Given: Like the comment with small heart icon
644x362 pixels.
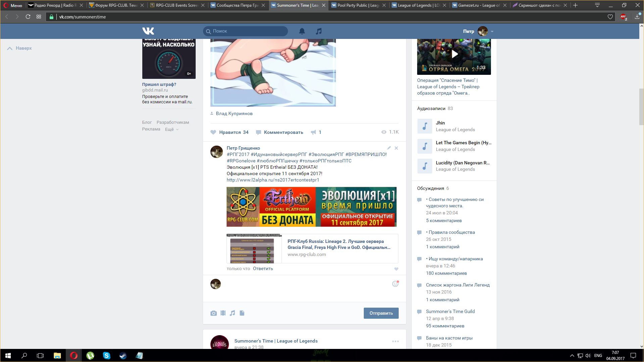Looking at the screenshot, I should pyautogui.click(x=396, y=269).
